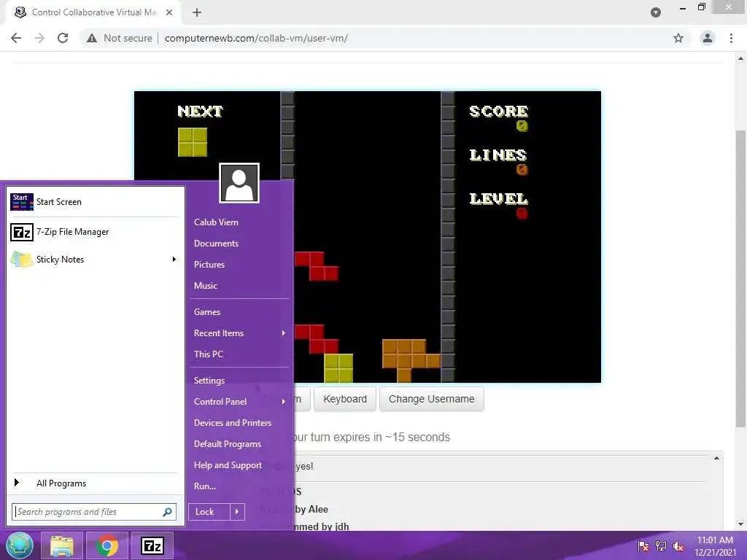
Task: Open File Explorer from taskbar
Action: click(x=62, y=545)
